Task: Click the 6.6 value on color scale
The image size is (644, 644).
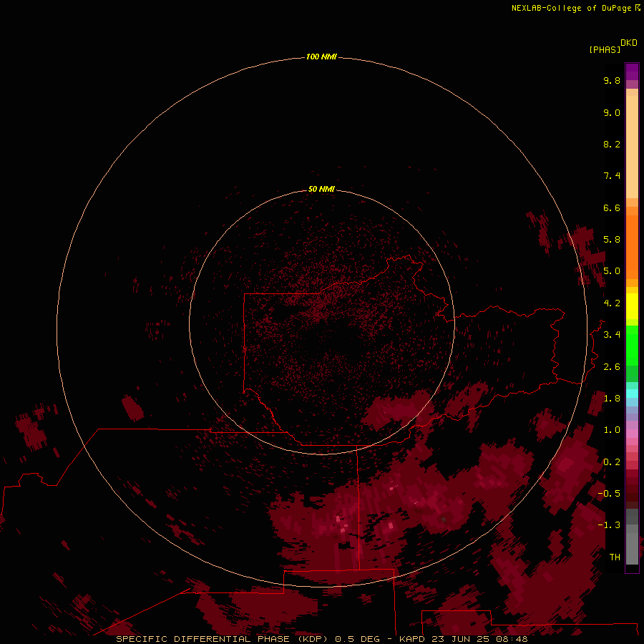Action: 612,208
